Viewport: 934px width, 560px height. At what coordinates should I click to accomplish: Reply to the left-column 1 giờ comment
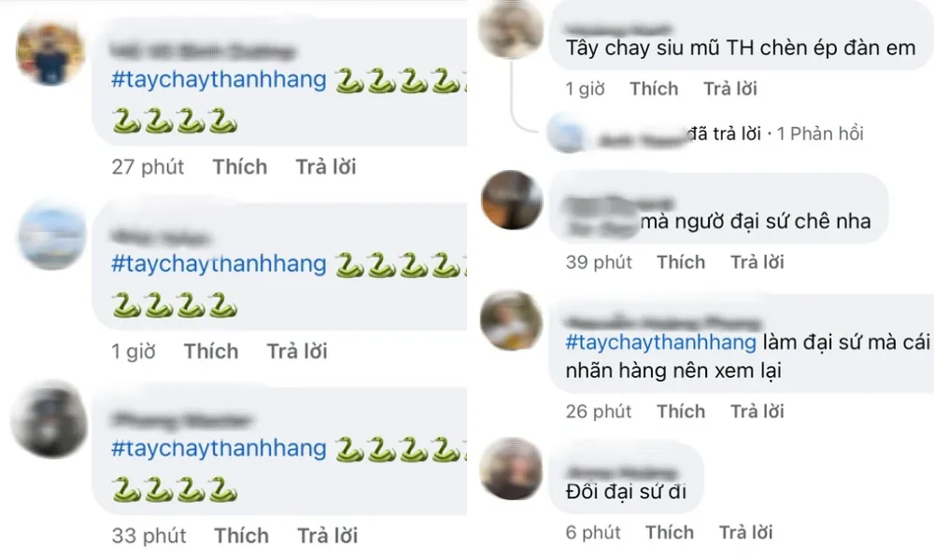click(x=297, y=351)
